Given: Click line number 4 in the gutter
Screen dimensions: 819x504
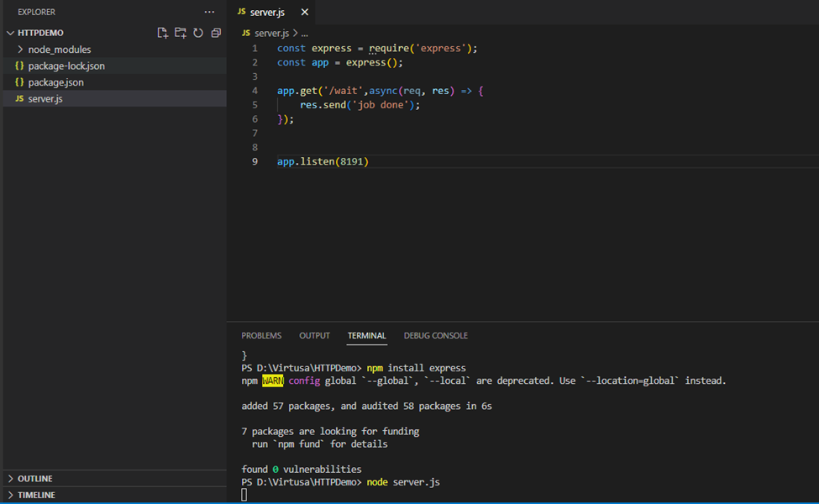Looking at the screenshot, I should 255,91.
